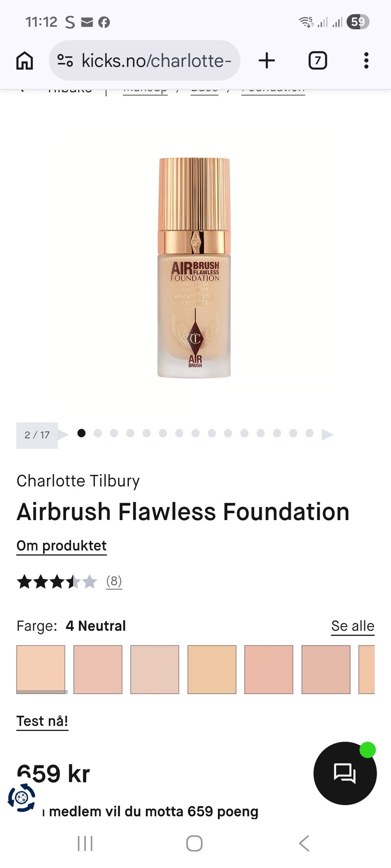Image resolution: width=391 pixels, height=868 pixels.
Task: Tap the browser home icon
Action: [x=24, y=61]
